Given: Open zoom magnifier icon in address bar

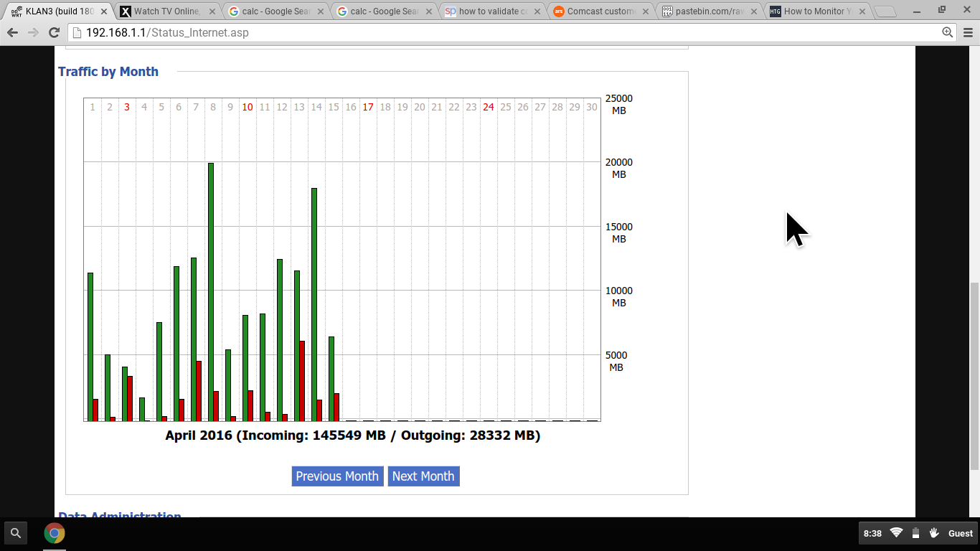Looking at the screenshot, I should 948,32.
